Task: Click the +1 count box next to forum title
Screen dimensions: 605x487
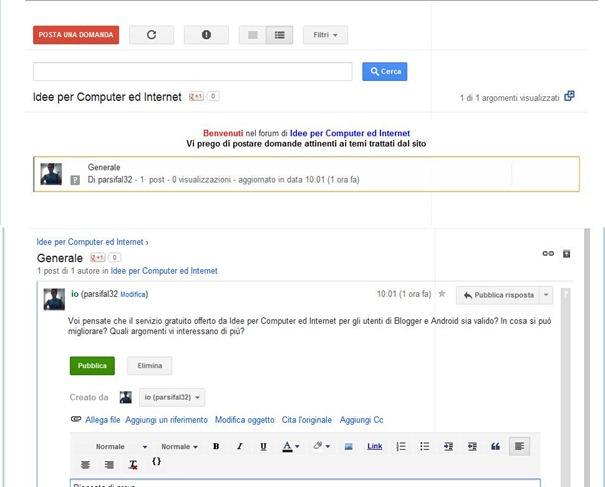Action: (213, 96)
